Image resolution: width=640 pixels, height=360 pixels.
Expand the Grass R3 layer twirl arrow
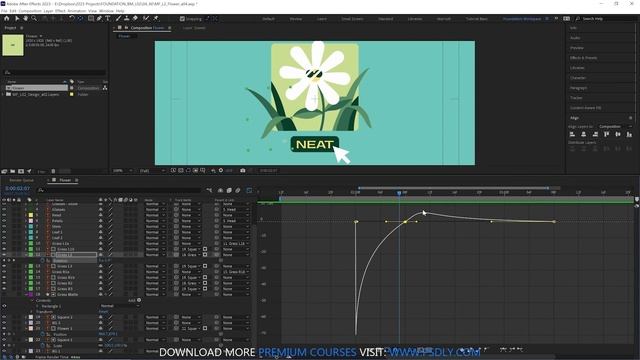click(x=25, y=289)
